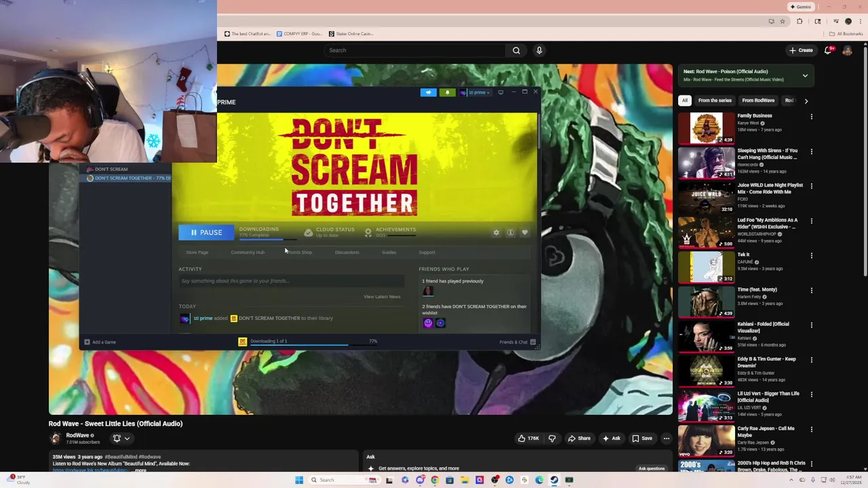
Task: Like the Rod Wave video
Action: pos(528,439)
